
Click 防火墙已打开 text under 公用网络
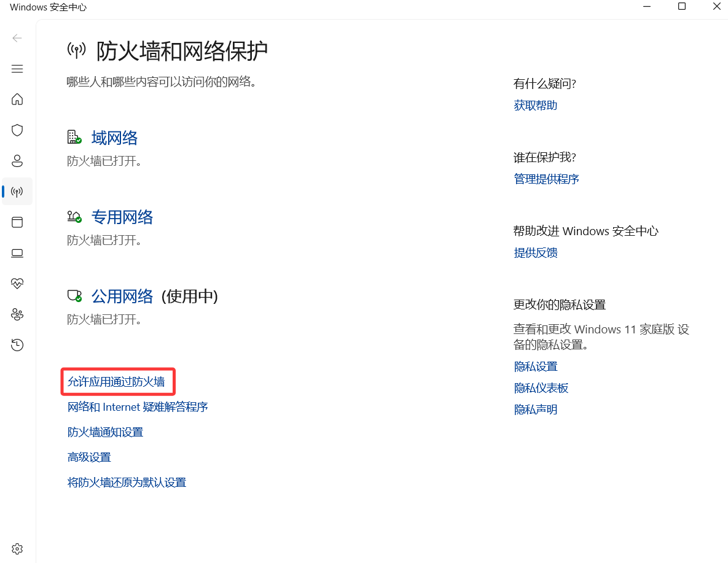point(104,319)
